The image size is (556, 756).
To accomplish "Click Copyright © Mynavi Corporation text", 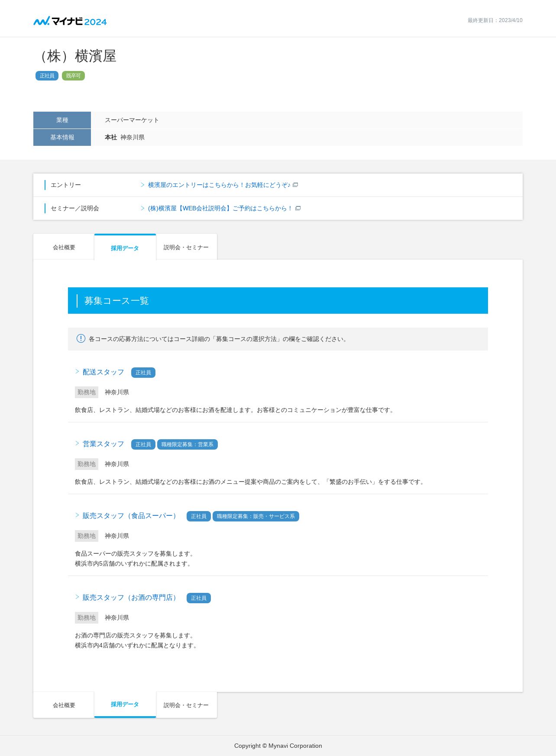I will (278, 746).
